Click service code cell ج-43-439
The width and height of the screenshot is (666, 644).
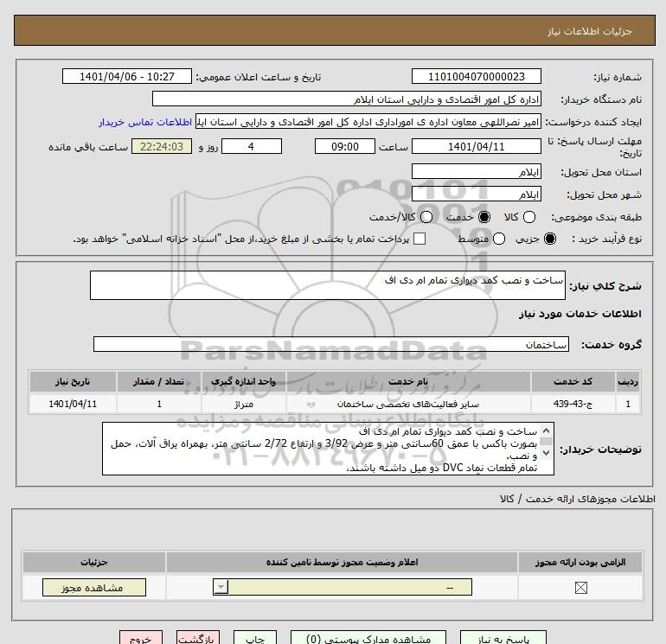(x=573, y=404)
